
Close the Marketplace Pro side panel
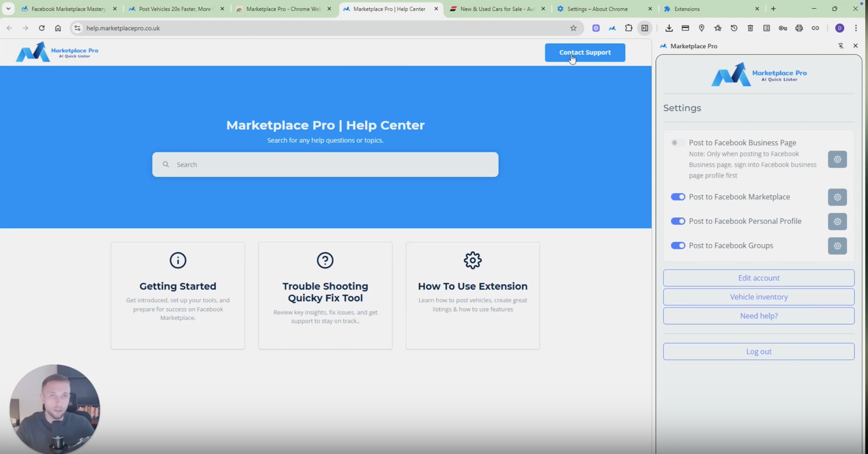pos(855,46)
